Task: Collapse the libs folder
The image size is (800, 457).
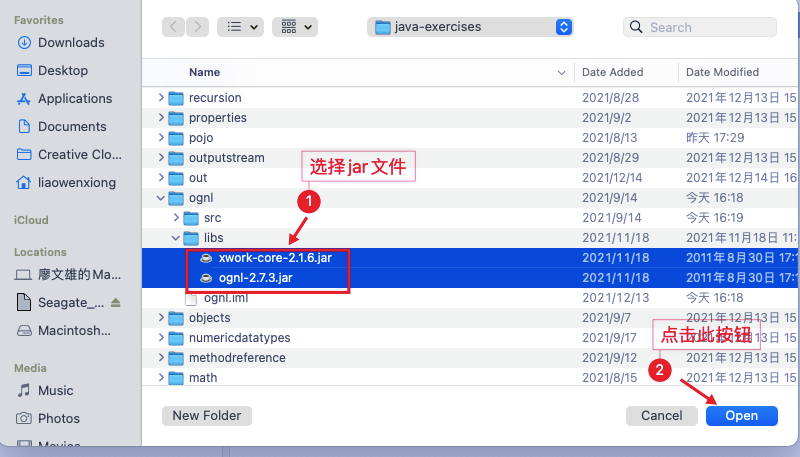Action: point(176,238)
